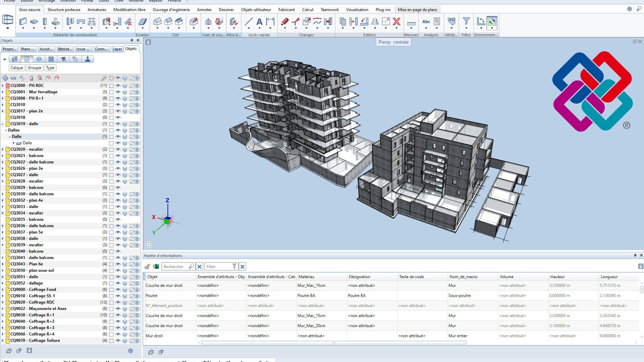Select the line drawing tool in Accès rapide
Viewport: 644px width, 362px height.
tap(248, 21)
